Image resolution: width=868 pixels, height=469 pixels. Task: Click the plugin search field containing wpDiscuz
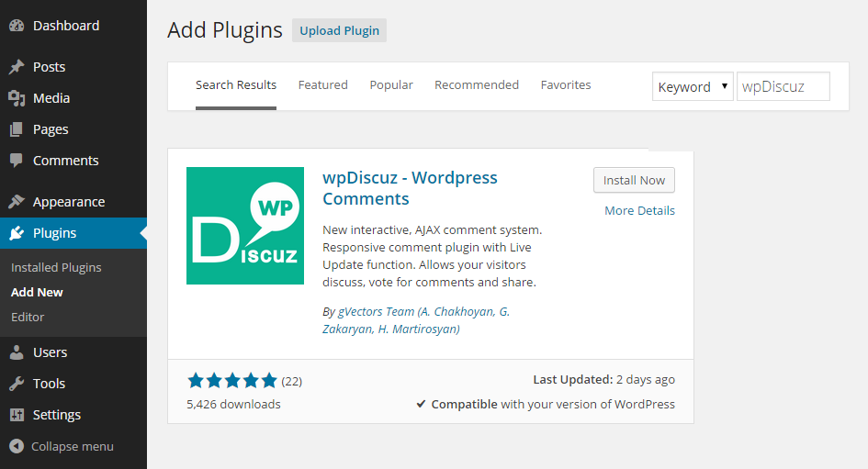[783, 86]
